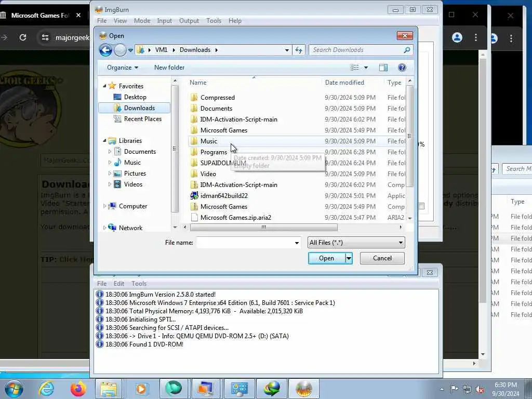Expand the Music library node
Screen dimensions: 532x399
pos(110,162)
